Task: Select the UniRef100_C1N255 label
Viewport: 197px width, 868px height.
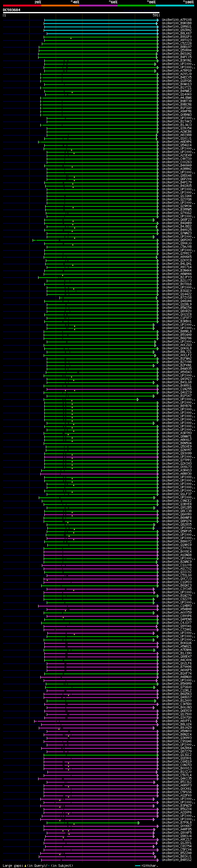Action: [x=177, y=389]
